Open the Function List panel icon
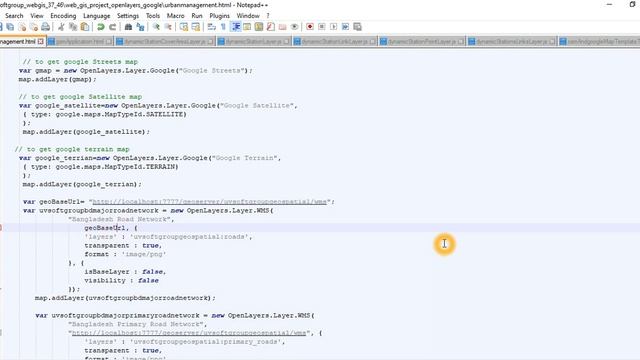 pos(270,27)
